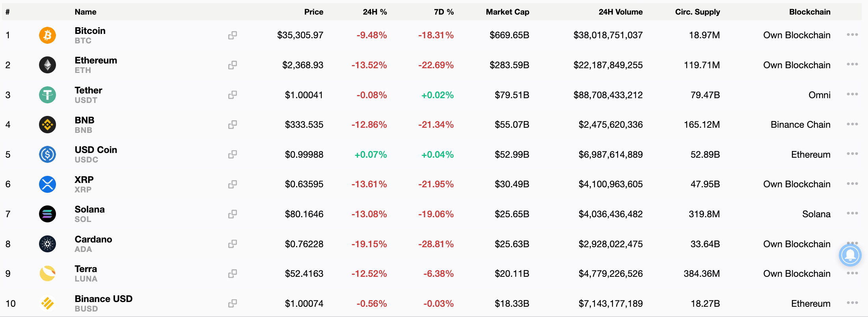
Task: Click the Tether logo icon
Action: click(x=47, y=95)
